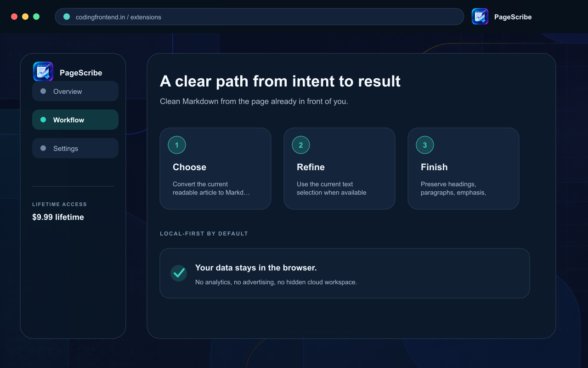The image size is (588, 368).
Task: Click the red close window button
Action: coord(14,17)
